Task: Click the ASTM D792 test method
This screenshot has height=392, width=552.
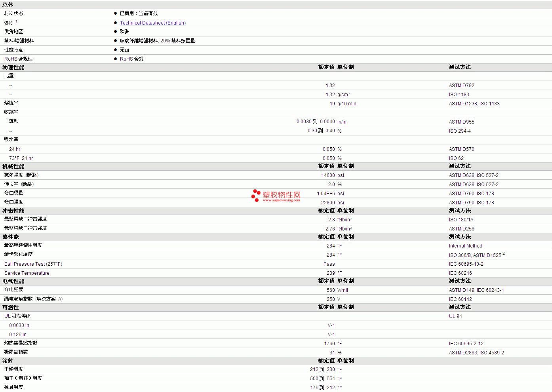Action: (x=462, y=86)
